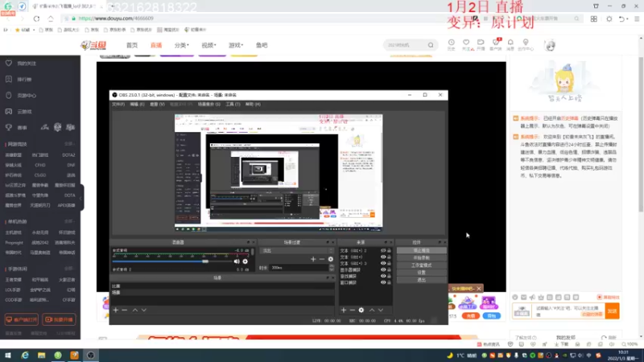This screenshot has height=362, width=644.
Task: Expand Douyu 分类 navigation dropdown
Action: pyautogui.click(x=182, y=45)
